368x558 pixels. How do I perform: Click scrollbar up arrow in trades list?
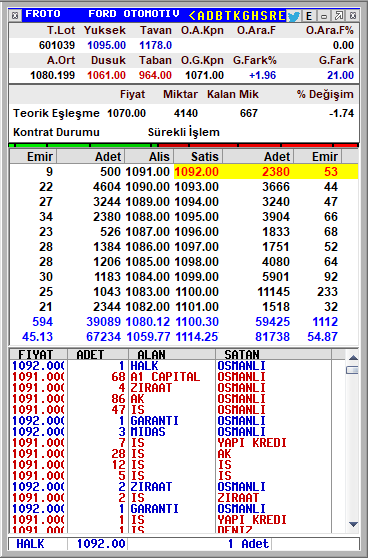tap(353, 358)
